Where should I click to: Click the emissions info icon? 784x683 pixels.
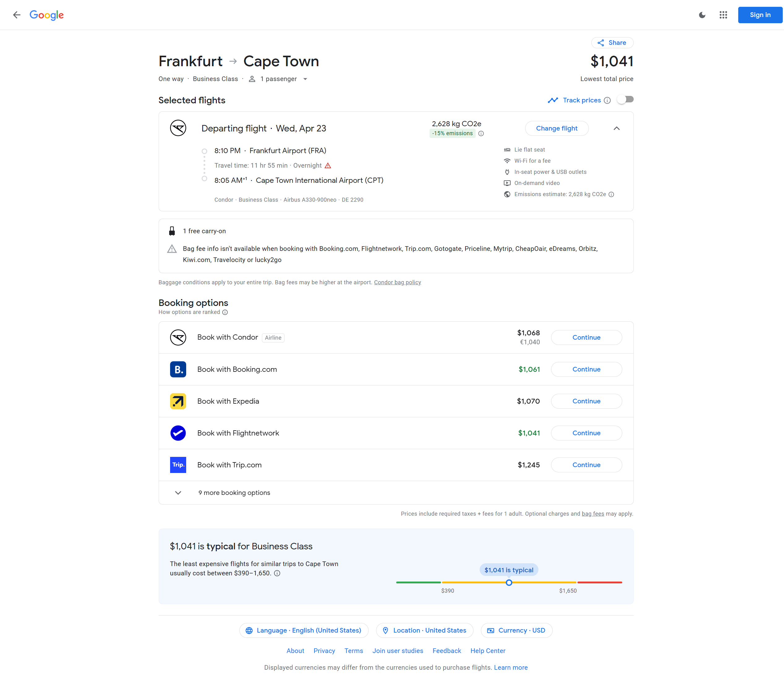coord(481,133)
